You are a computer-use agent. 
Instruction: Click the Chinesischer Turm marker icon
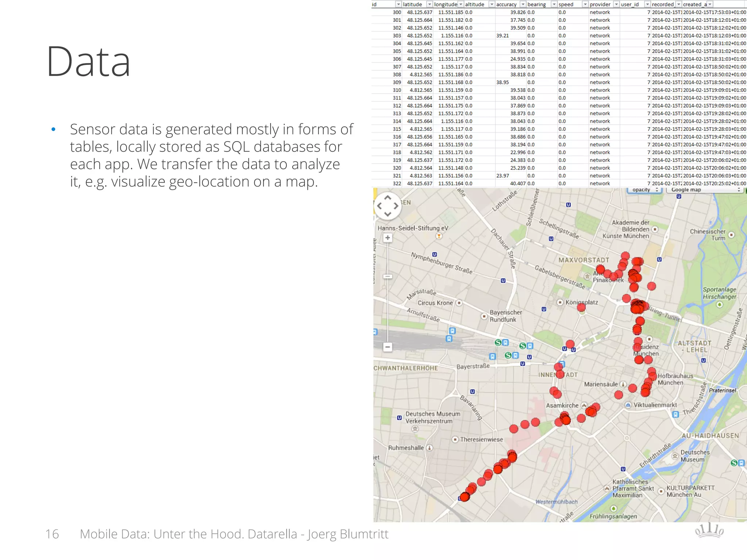pos(731,235)
